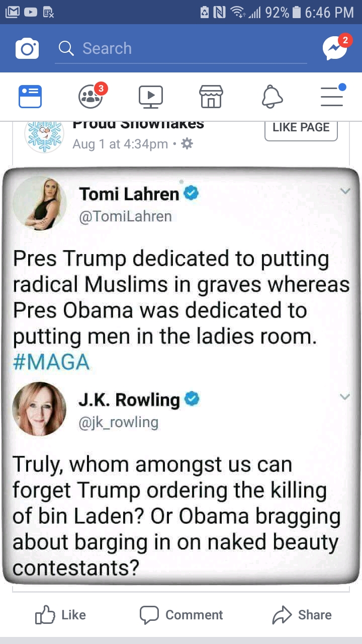The height and width of the screenshot is (644, 362).
Task: Open the post privacy gear icon
Action: coord(187,144)
